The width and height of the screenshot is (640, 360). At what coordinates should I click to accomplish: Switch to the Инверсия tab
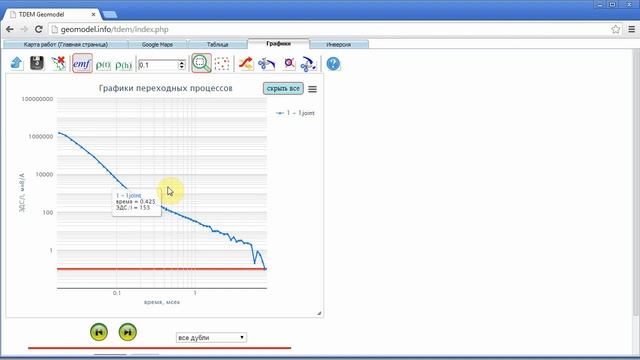pos(339,44)
